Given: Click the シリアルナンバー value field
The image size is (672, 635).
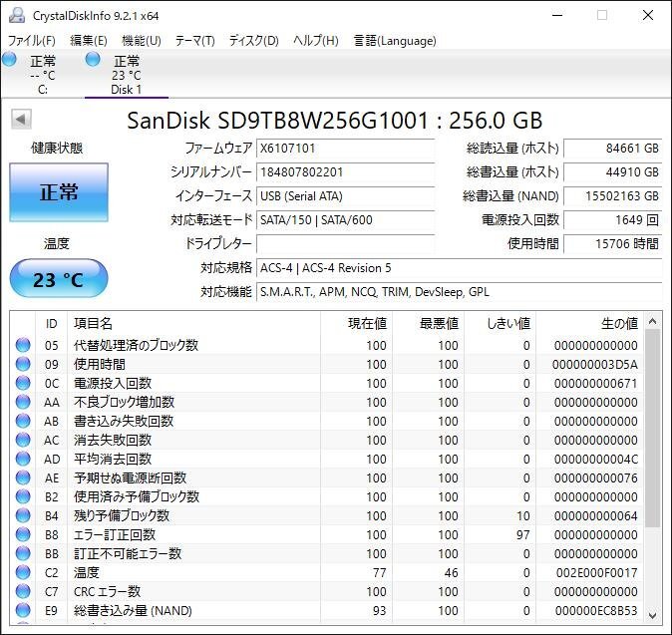Looking at the screenshot, I should click(345, 171).
